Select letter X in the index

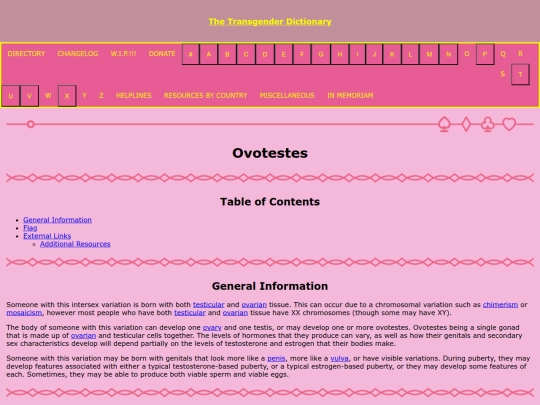click(x=67, y=96)
